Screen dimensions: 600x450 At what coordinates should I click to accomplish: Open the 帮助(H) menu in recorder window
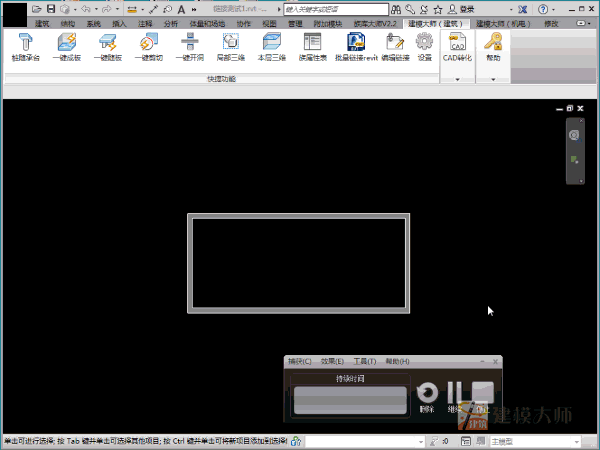(x=397, y=361)
